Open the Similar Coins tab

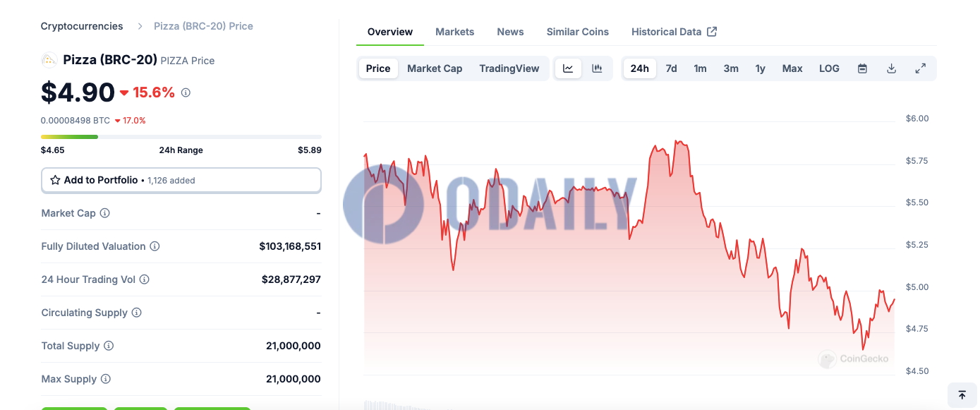click(x=578, y=32)
